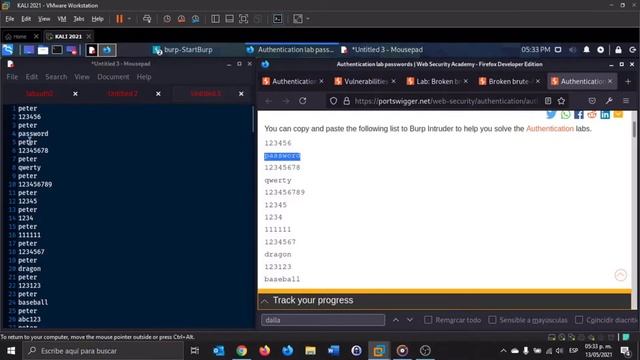Switch to *Untitled 3 - Mousepad taskbar window
This screenshot has height=360, width=640.
point(383,50)
